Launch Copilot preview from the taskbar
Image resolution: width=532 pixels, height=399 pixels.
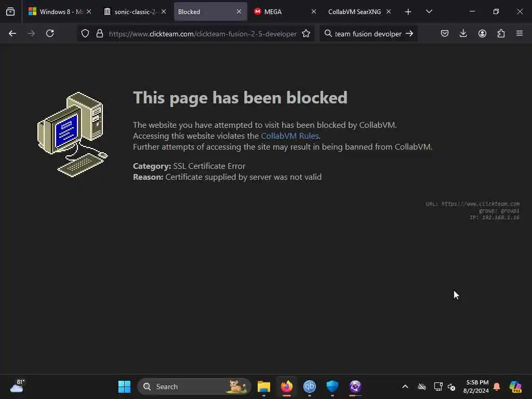tap(515, 387)
